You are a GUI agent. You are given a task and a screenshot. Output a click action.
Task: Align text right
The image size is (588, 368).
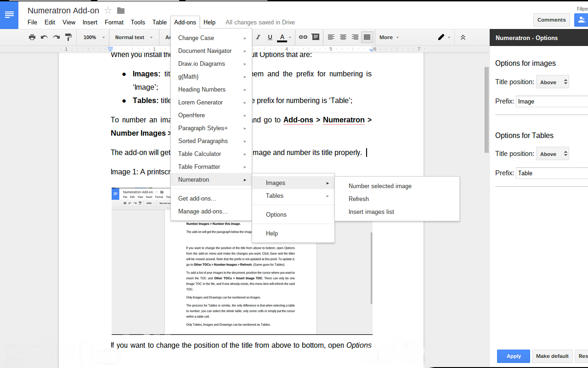tap(355, 37)
